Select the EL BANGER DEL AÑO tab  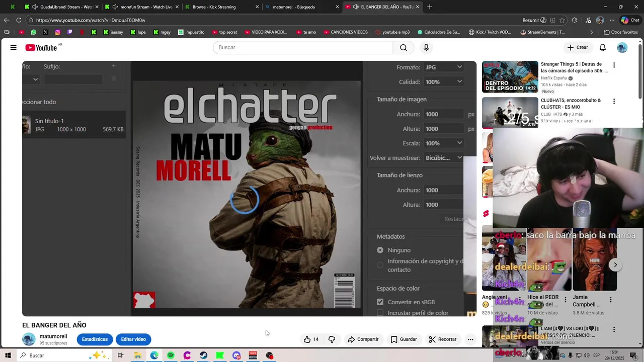point(382,7)
